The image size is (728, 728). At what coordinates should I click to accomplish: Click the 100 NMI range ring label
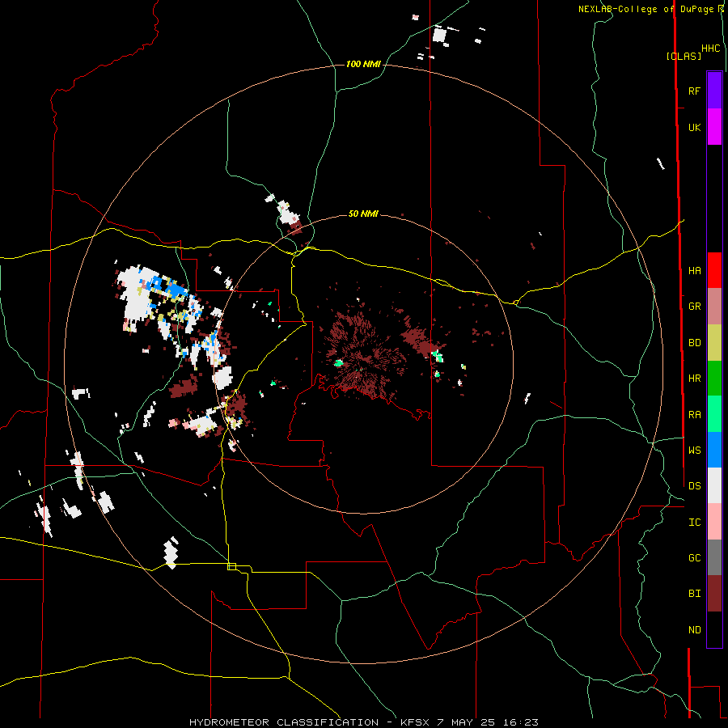point(363,64)
